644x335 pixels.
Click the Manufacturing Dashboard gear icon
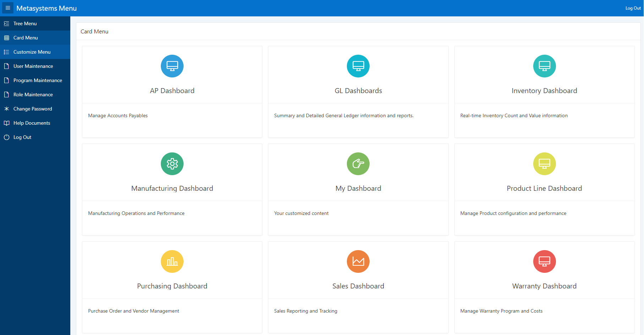click(x=172, y=164)
